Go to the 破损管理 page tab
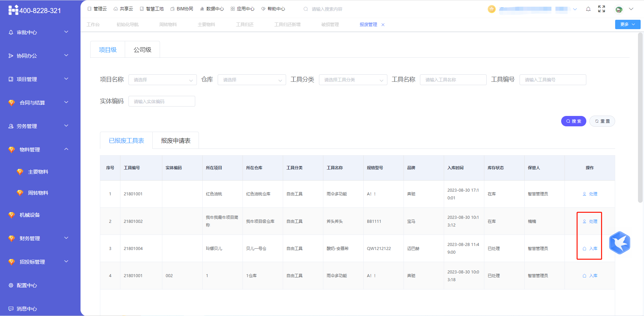The height and width of the screenshot is (316, 644). tap(330, 24)
